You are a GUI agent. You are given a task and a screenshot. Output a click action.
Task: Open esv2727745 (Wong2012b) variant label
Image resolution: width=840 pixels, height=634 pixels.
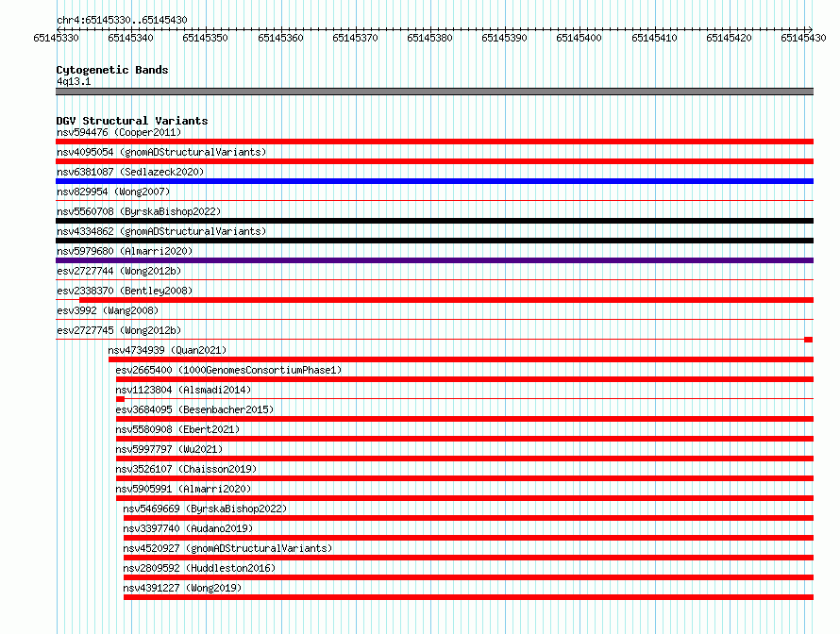point(119,330)
